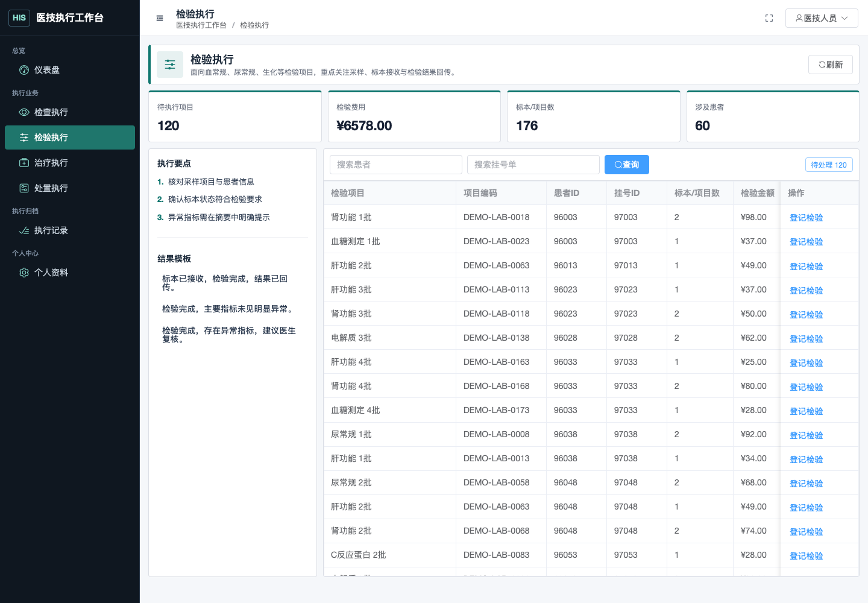Click the 治疗执行 sidebar icon
Viewport: 868px width, 603px height.
pyautogui.click(x=24, y=163)
